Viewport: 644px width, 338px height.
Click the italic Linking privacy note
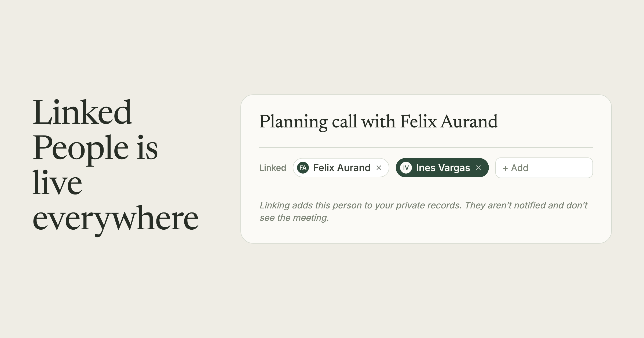coord(423,211)
